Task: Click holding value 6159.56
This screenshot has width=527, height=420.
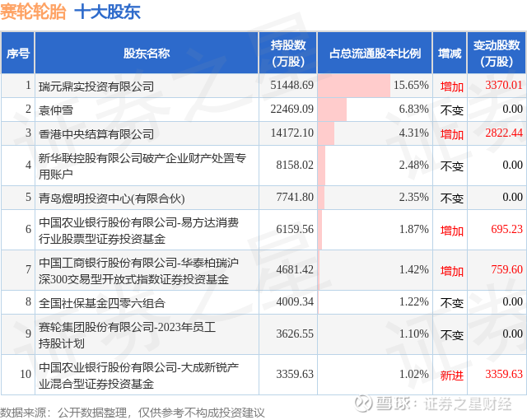Action: 295,229
